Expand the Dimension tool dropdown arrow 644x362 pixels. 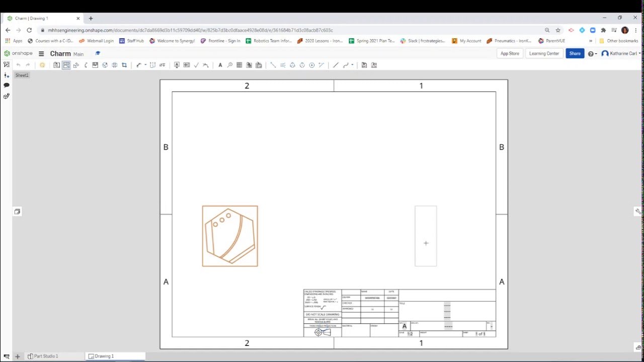pyautogui.click(x=145, y=65)
